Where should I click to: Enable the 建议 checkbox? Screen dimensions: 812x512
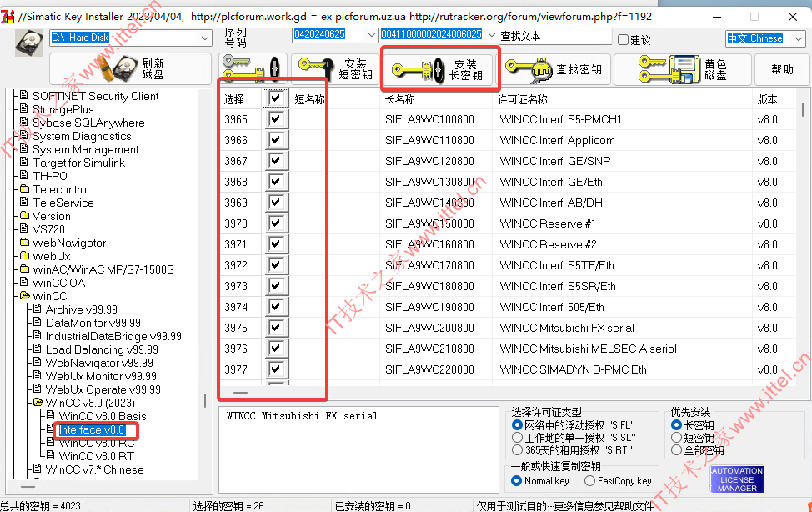(623, 40)
